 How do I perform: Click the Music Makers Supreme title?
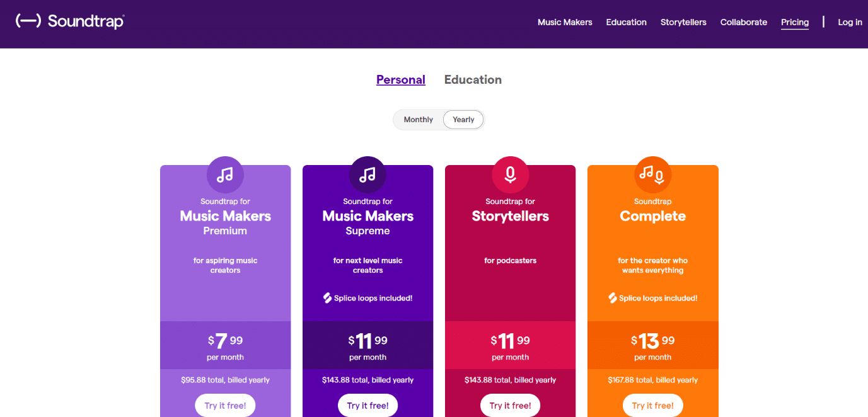click(367, 217)
